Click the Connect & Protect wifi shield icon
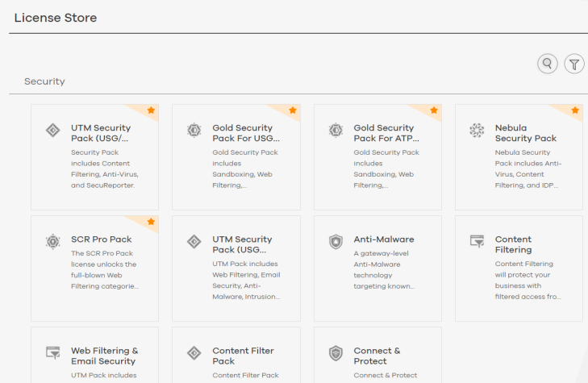Screen dimensions: 588x383 (x=336, y=353)
